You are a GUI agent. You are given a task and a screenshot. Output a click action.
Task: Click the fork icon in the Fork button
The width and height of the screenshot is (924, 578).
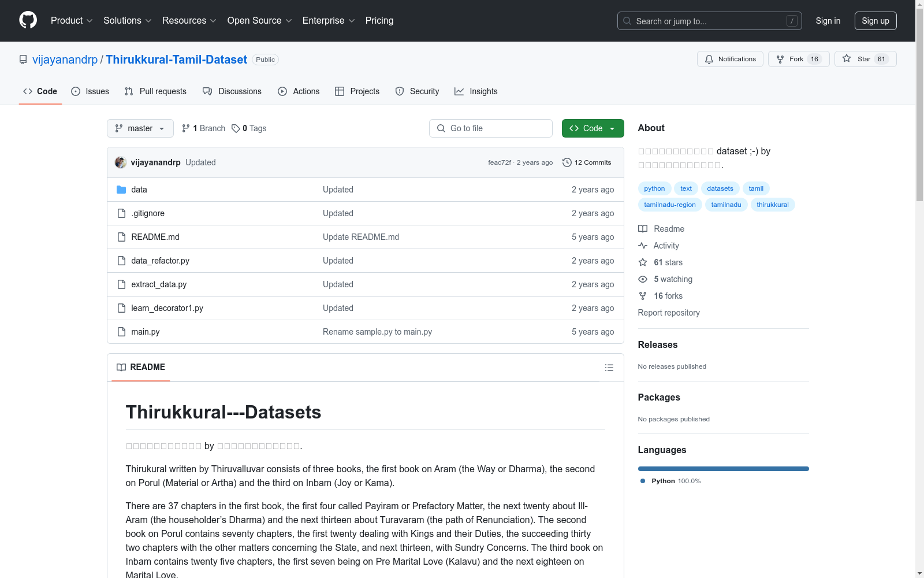click(780, 59)
